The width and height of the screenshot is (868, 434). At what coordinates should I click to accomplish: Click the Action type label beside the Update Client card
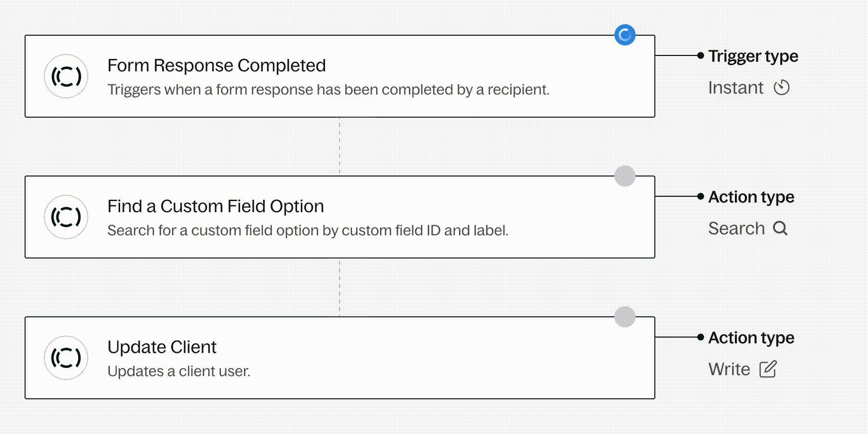(751, 338)
